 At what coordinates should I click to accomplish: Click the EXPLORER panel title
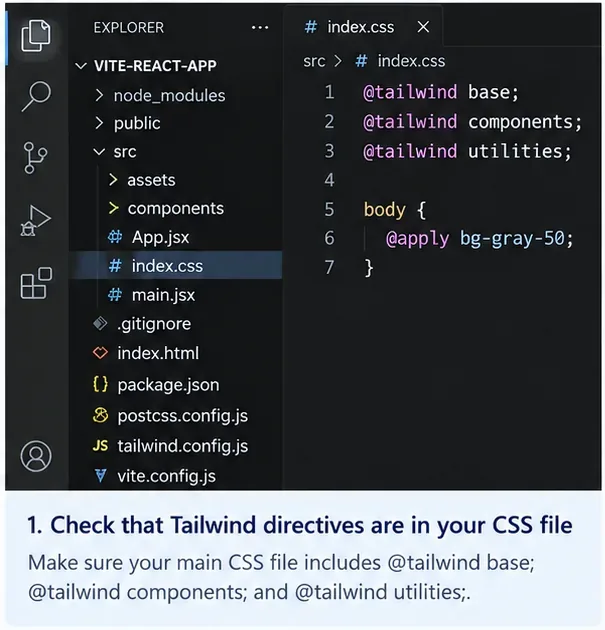coord(129,28)
